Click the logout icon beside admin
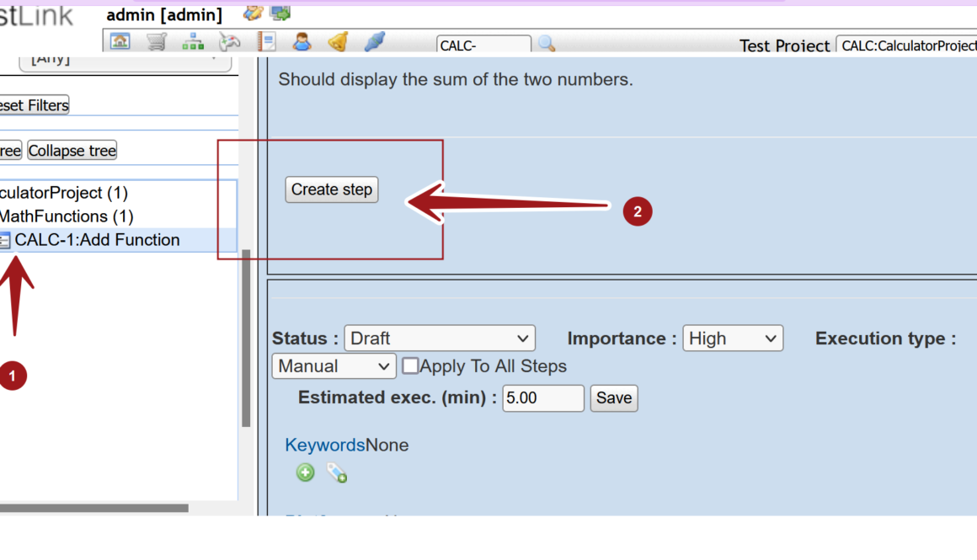Viewport: 977px width, 560px height. (280, 13)
